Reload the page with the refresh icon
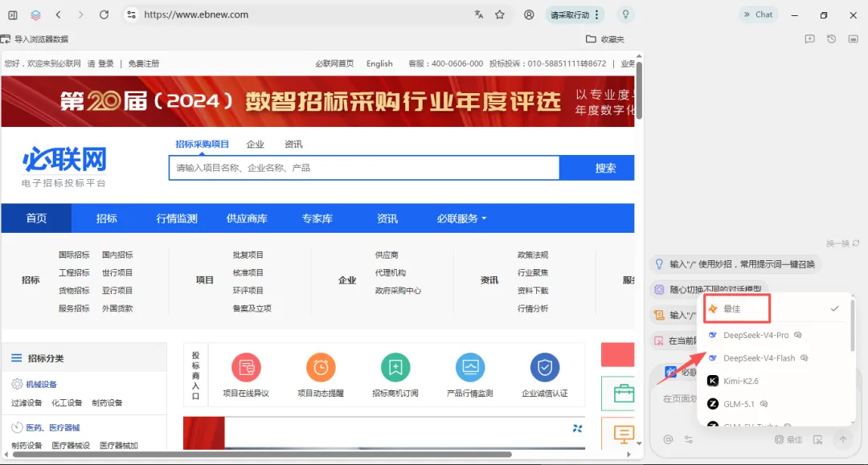The width and height of the screenshot is (868, 465). tap(104, 15)
